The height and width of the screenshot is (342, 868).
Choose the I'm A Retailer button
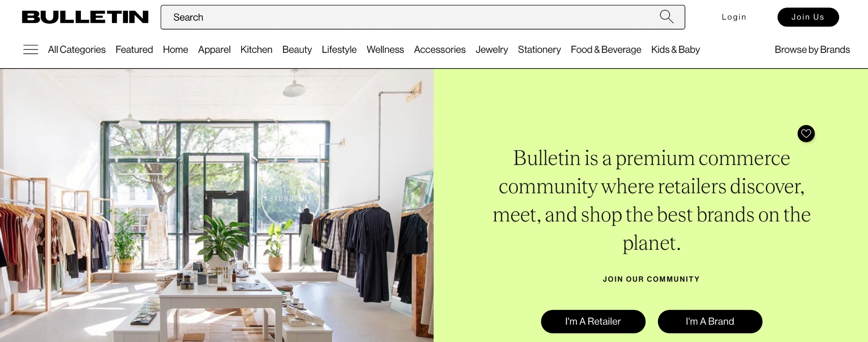click(593, 321)
